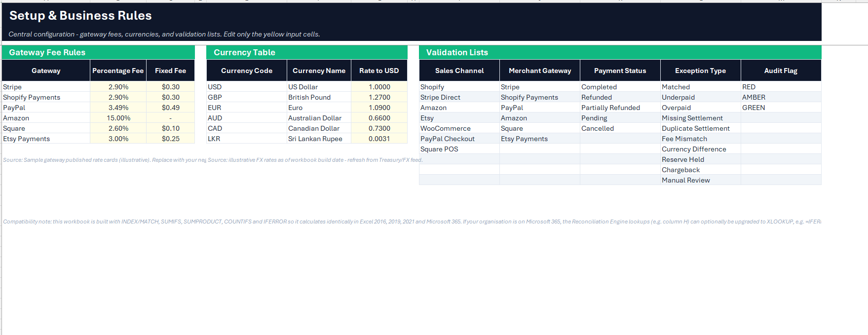Click the Sales Channel column header
The width and height of the screenshot is (868, 335).
(459, 71)
